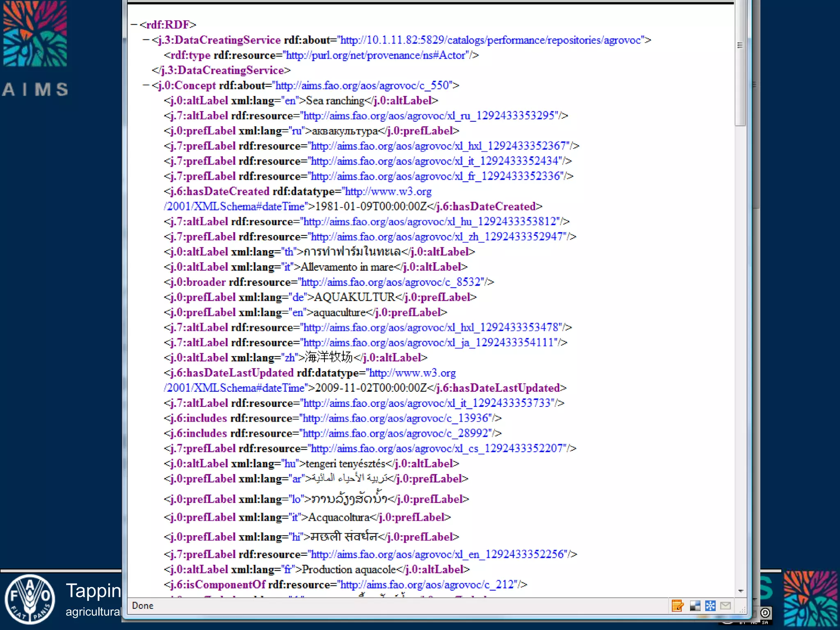Click the c_13936 includes resource URL
Viewport: 840px width, 630px height.
click(x=396, y=418)
